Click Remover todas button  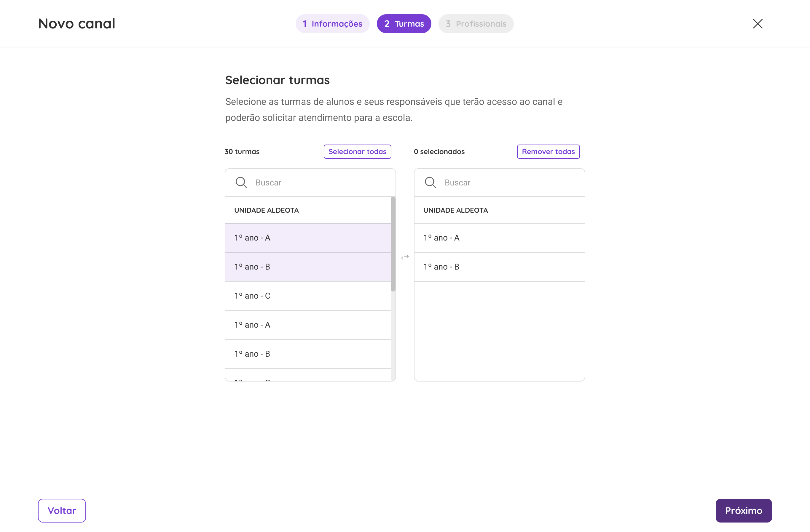(x=548, y=152)
